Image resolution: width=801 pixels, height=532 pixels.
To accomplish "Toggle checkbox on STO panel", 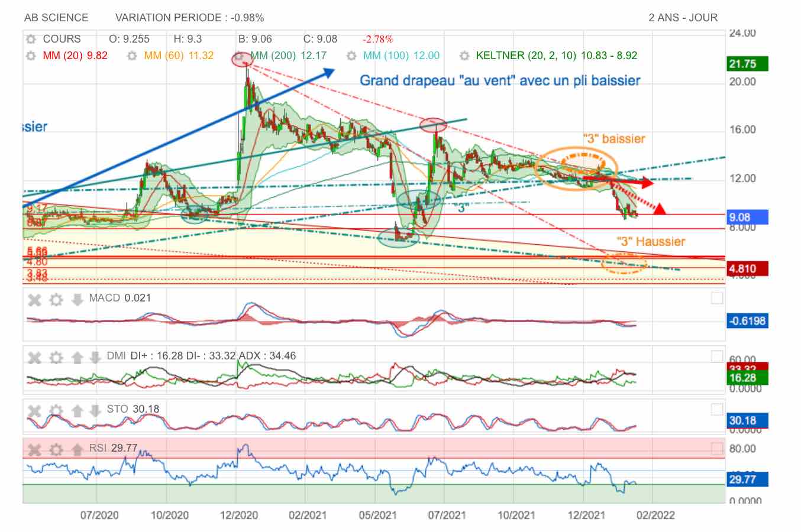I will pos(716,409).
